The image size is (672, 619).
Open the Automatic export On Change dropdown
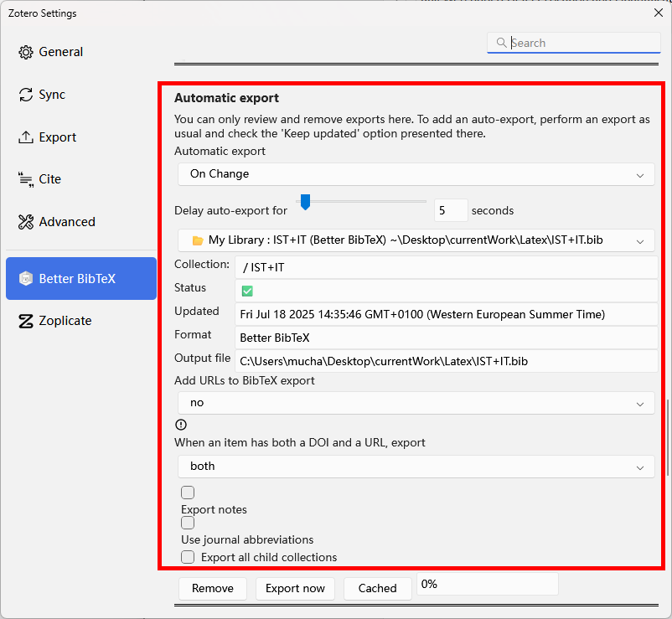coord(416,174)
